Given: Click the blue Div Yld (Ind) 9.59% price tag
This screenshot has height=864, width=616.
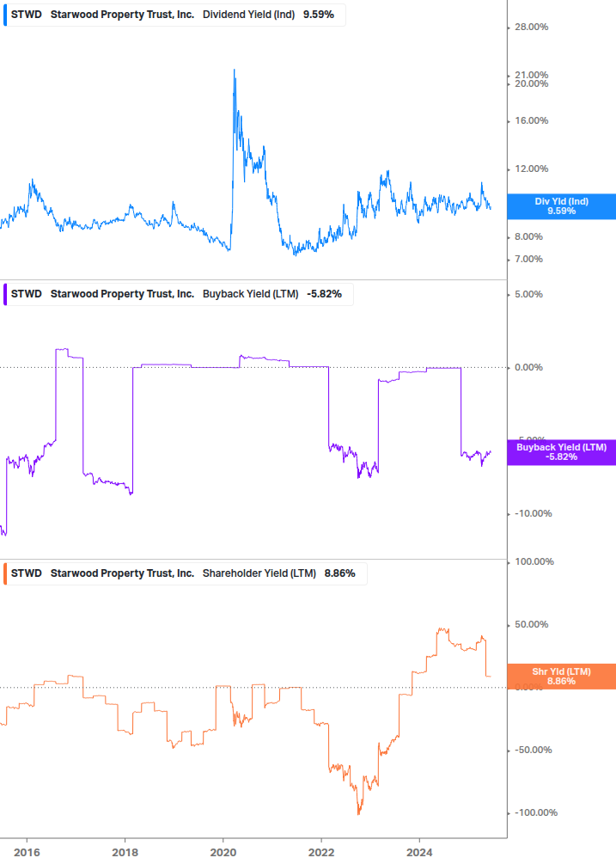Looking at the screenshot, I should 562,206.
